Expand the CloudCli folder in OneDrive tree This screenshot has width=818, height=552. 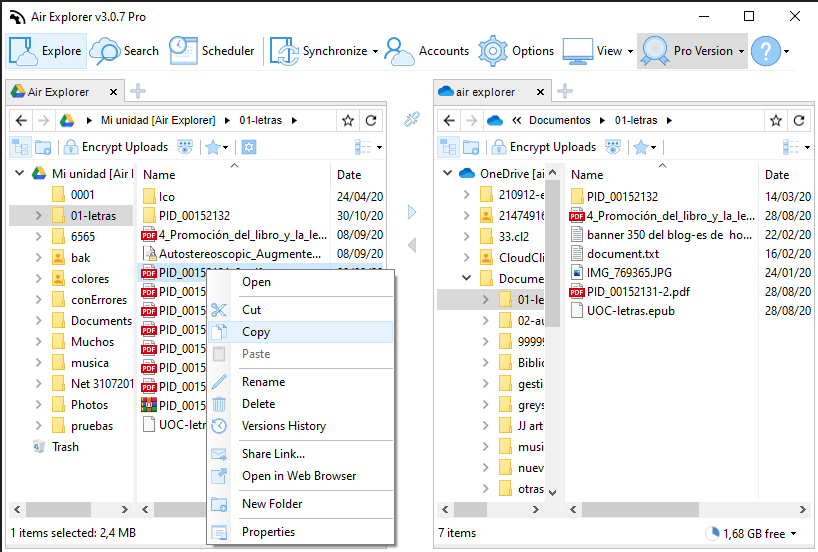click(466, 257)
